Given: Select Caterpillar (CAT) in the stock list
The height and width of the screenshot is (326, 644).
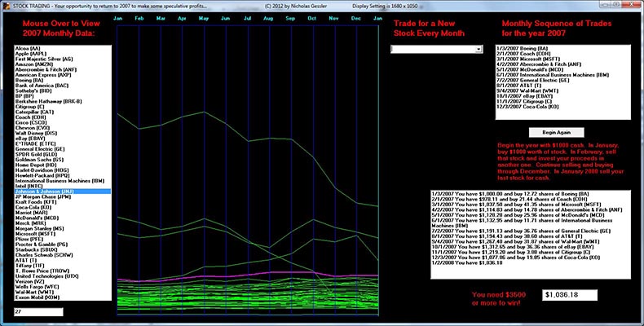Looking at the screenshot, I should click(63, 112).
